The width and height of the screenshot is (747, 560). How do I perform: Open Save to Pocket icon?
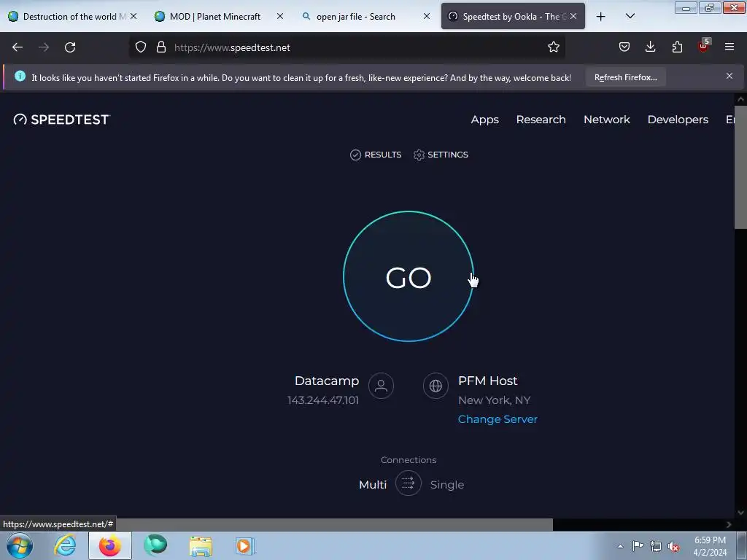tap(624, 47)
